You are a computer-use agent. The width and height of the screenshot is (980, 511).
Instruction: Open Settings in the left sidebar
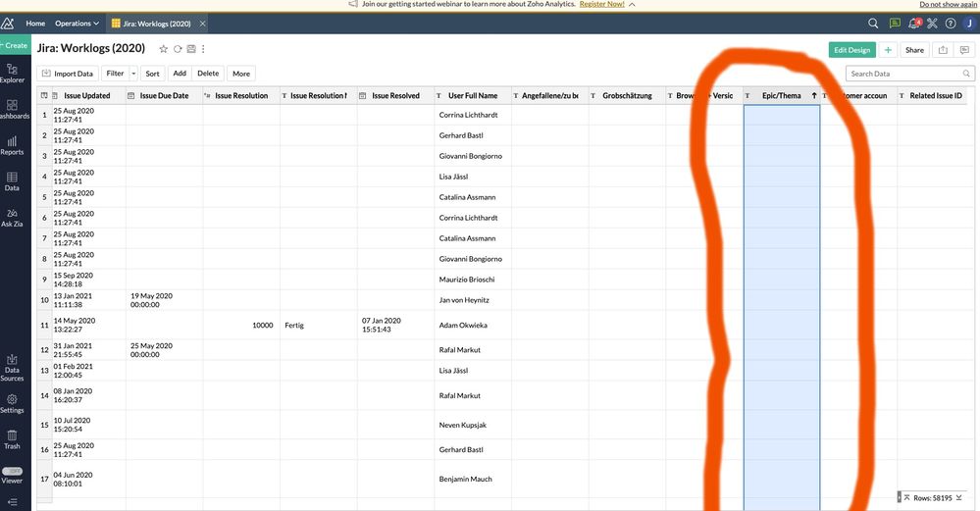tap(12, 403)
